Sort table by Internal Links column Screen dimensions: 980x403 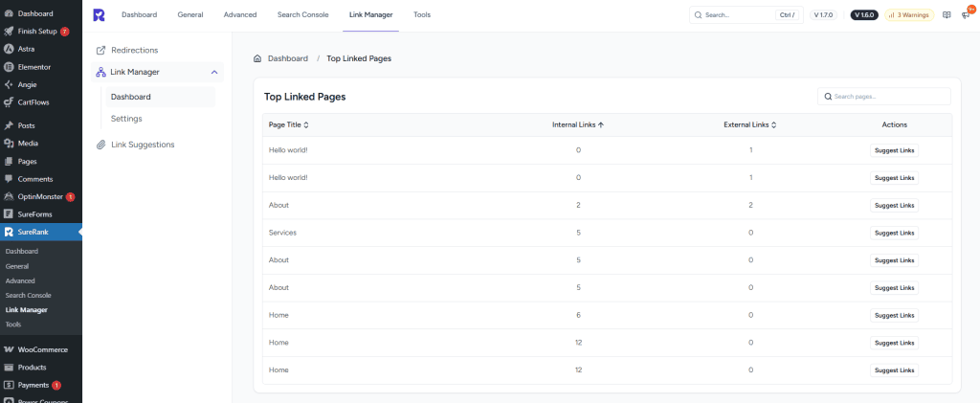(x=578, y=125)
